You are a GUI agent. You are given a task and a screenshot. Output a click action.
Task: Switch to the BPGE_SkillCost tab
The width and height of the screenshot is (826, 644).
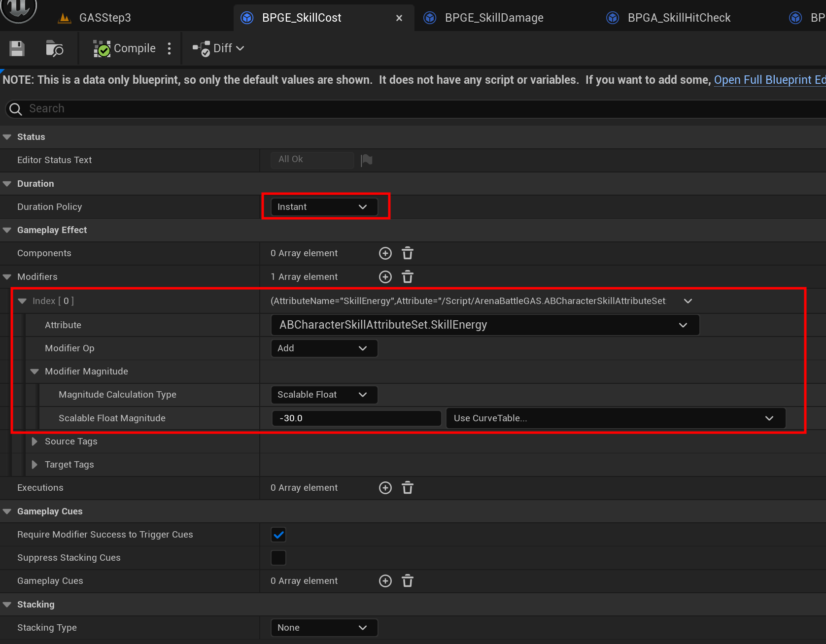point(302,18)
